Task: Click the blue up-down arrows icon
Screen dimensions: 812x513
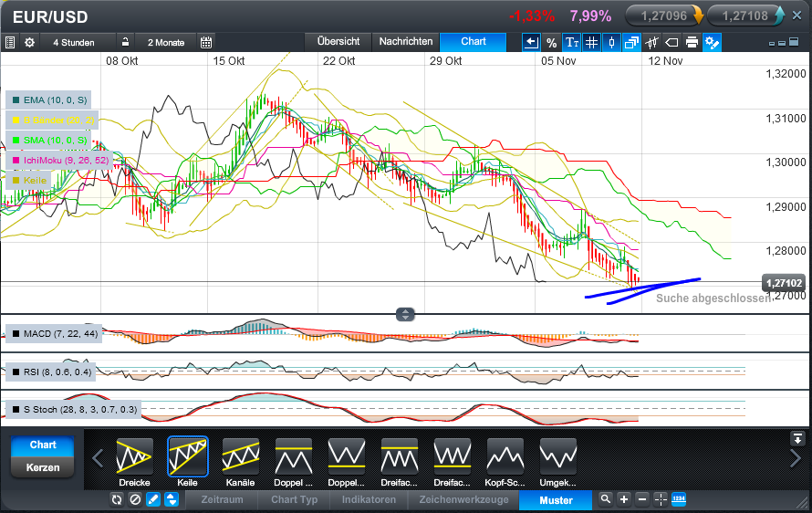Action: (x=172, y=499)
